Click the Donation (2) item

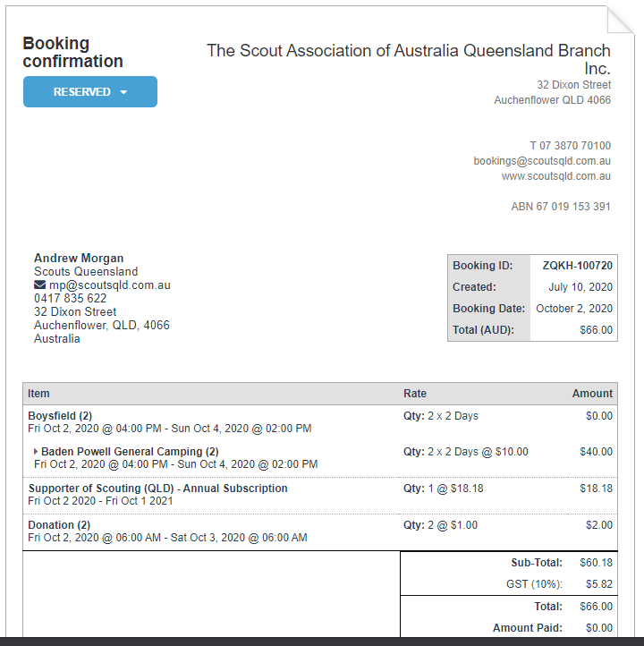[x=59, y=525]
